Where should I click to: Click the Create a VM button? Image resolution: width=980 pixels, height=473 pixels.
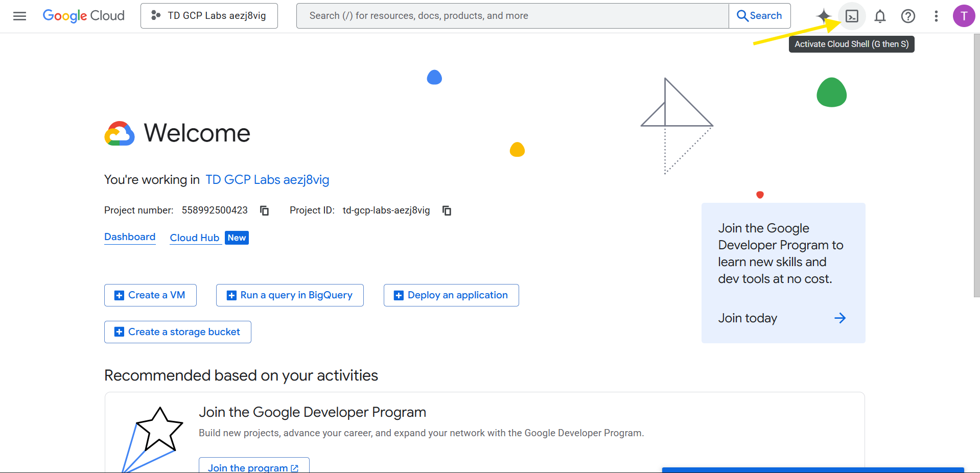[x=150, y=295]
